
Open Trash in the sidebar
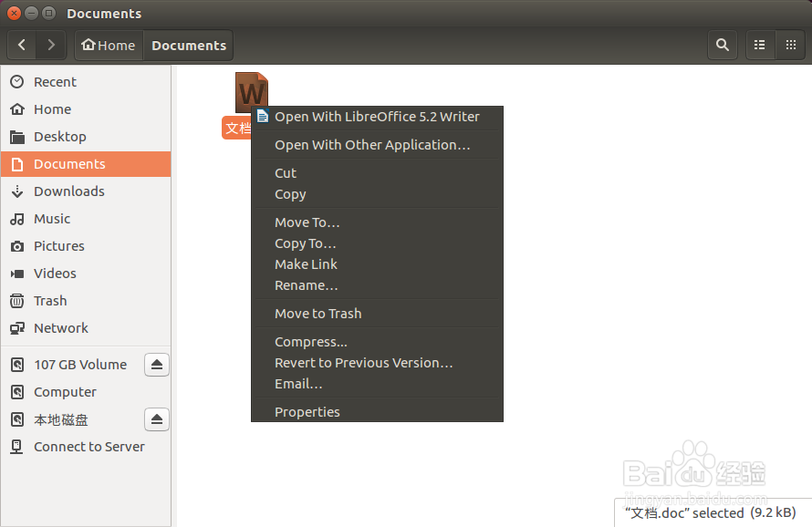86,301
